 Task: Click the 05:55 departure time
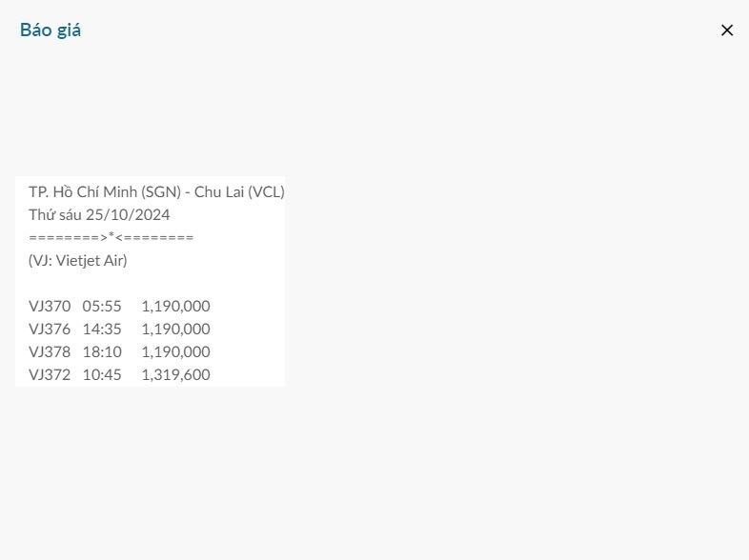(102, 306)
